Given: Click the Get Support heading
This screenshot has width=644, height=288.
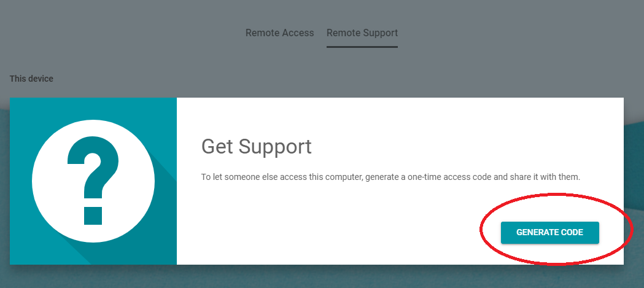Looking at the screenshot, I should pyautogui.click(x=256, y=147).
